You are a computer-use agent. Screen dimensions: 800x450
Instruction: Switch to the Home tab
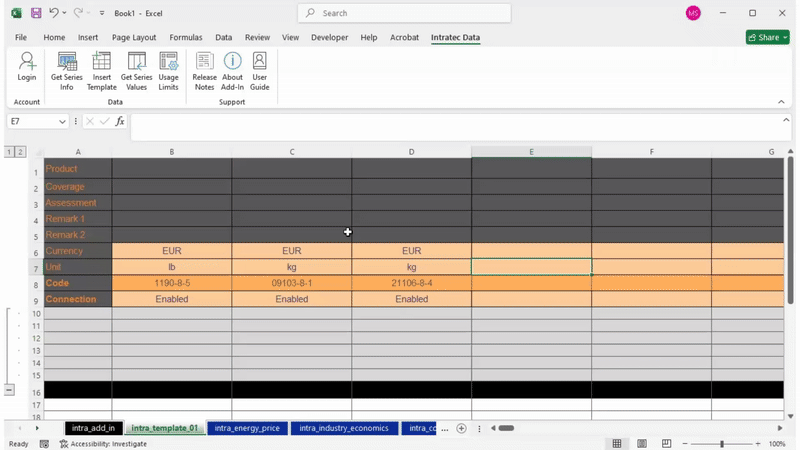[54, 37]
